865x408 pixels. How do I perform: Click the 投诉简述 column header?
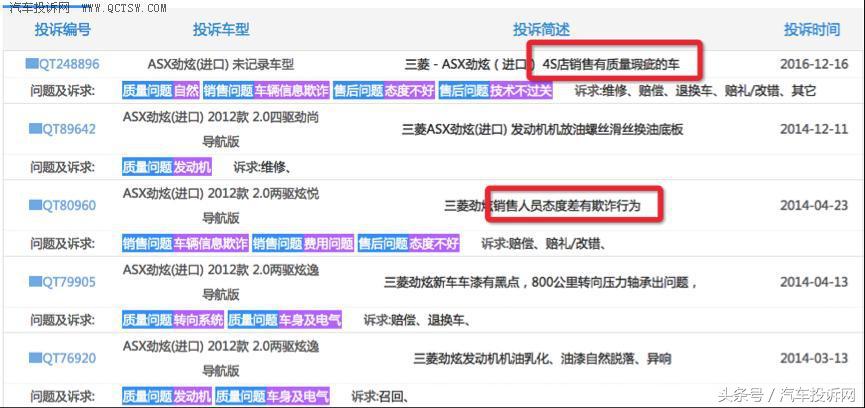coord(541,29)
